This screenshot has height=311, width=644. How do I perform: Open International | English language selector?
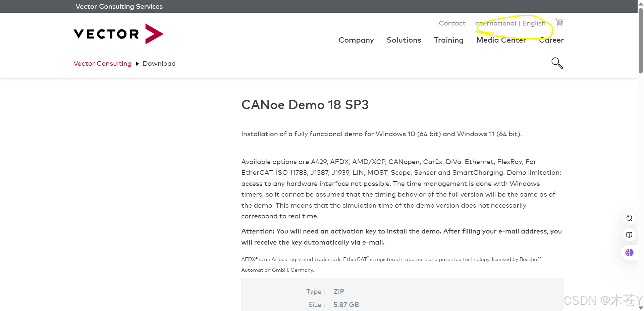(x=510, y=23)
